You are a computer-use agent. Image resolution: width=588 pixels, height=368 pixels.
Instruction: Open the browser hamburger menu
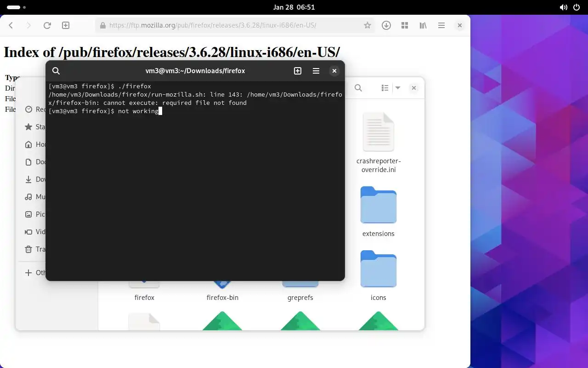click(441, 26)
